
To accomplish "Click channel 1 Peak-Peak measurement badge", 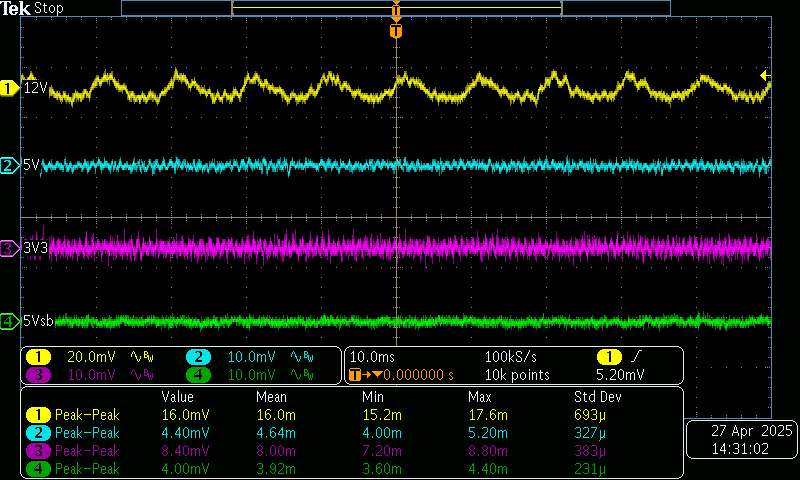I will pos(38,415).
